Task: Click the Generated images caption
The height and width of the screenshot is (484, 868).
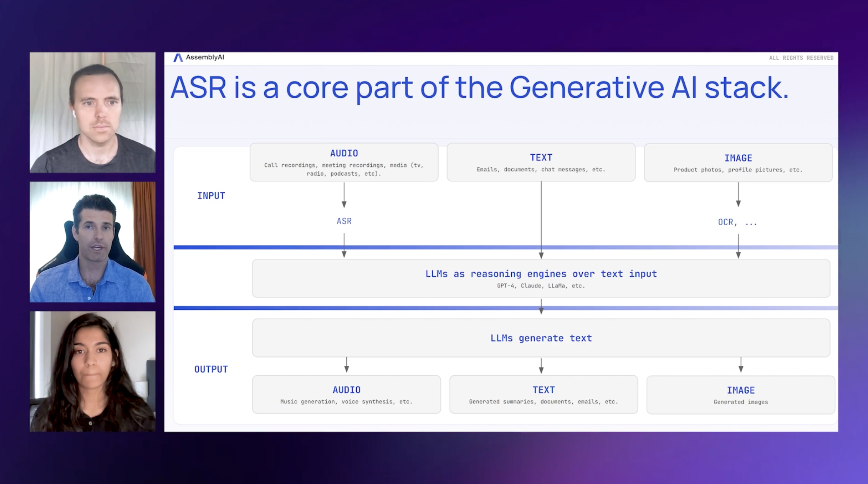Action: click(740, 402)
